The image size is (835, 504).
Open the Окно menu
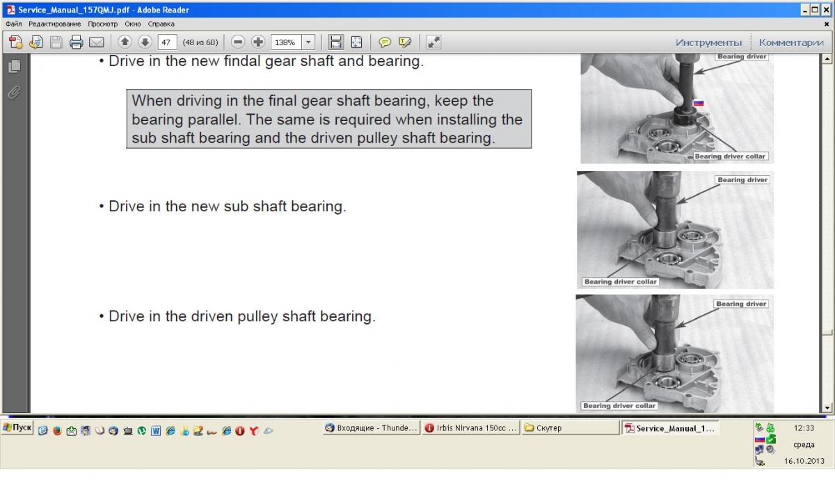(133, 24)
